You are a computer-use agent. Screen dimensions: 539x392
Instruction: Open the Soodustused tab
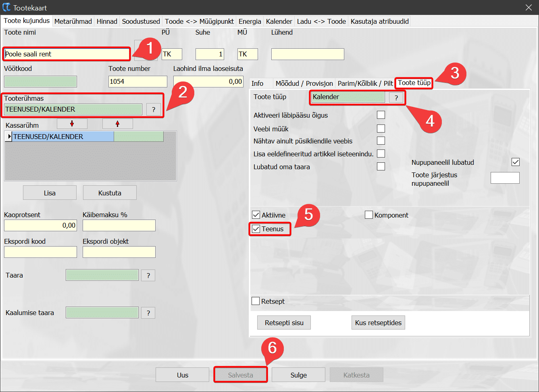click(141, 21)
